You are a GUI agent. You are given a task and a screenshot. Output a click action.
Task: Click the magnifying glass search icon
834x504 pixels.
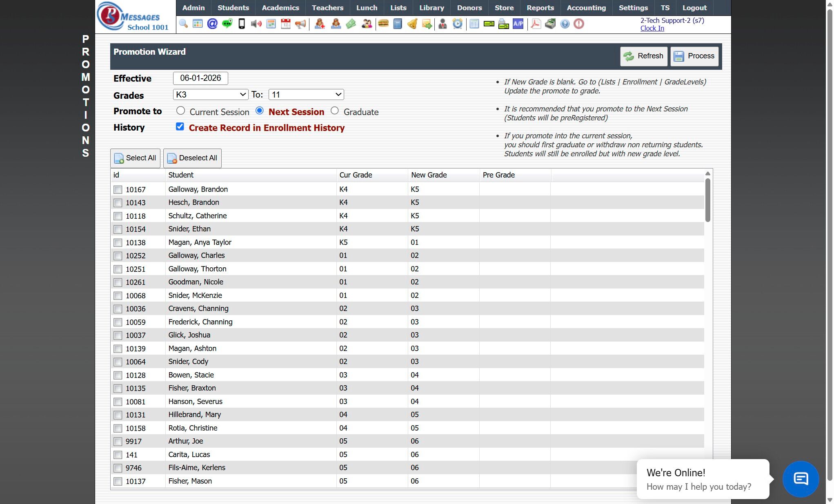coord(183,24)
